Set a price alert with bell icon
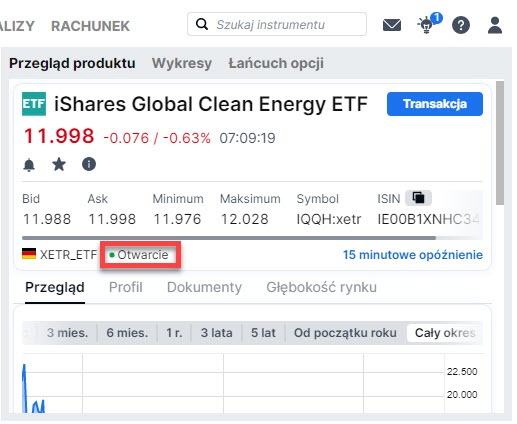Viewport: 517px width, 424px height. coord(29,165)
